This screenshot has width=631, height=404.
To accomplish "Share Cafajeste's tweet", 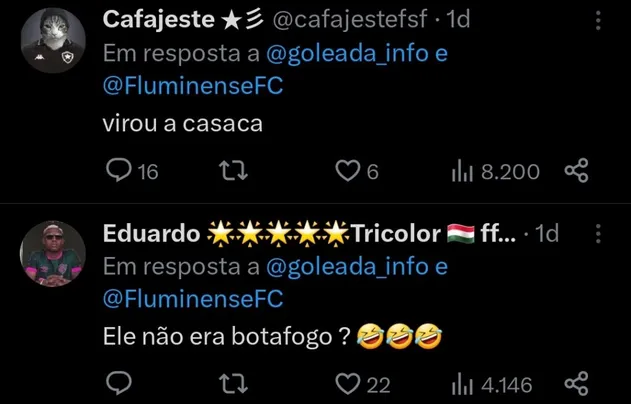I will click(x=577, y=172).
